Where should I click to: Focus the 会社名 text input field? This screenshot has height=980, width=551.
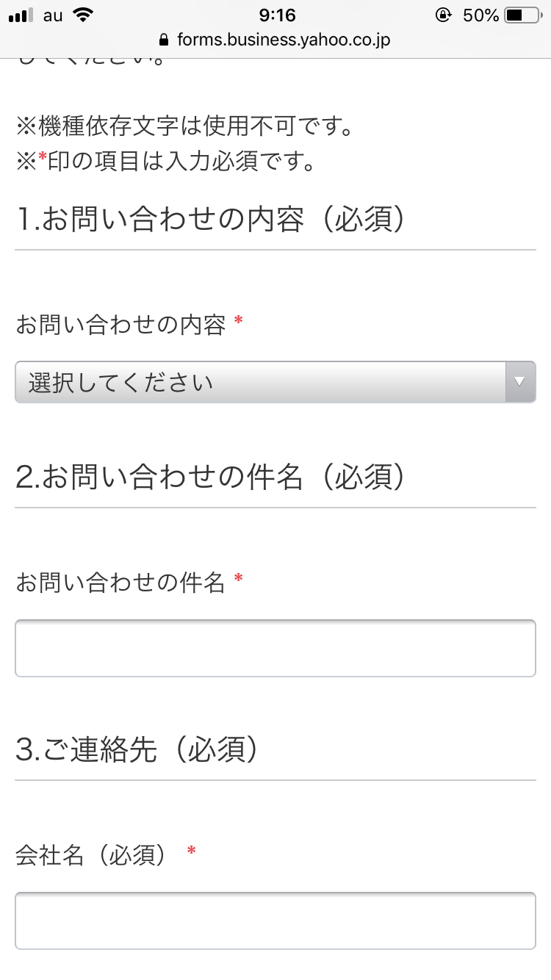275,920
